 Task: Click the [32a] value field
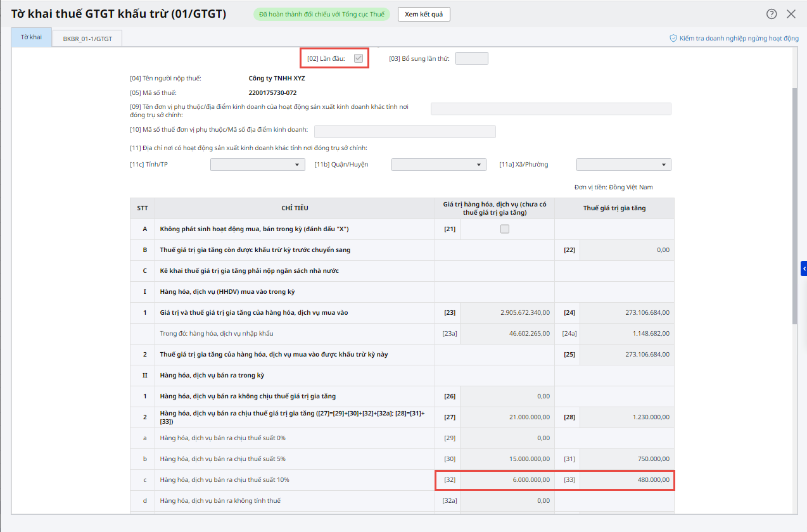coord(507,501)
